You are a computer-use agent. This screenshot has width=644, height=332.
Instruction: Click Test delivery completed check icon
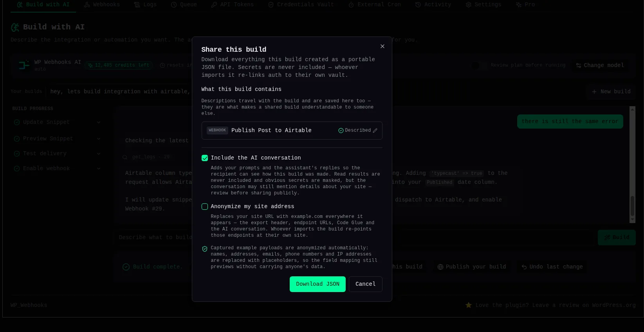click(17, 154)
